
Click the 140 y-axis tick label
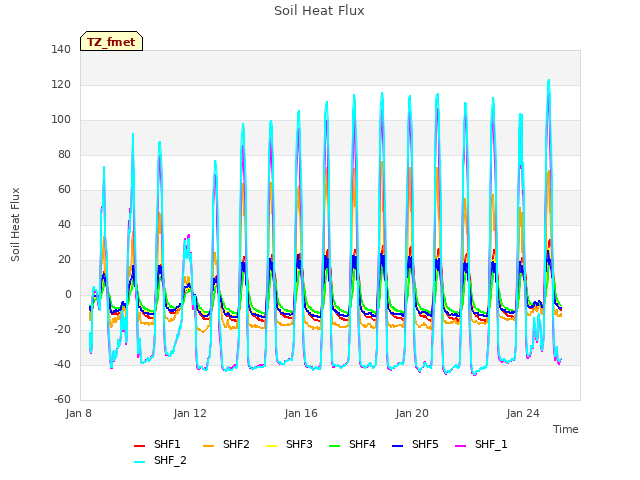[61, 49]
